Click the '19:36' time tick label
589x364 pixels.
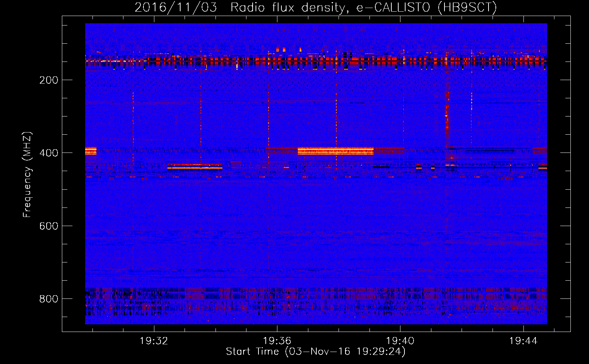point(277,341)
